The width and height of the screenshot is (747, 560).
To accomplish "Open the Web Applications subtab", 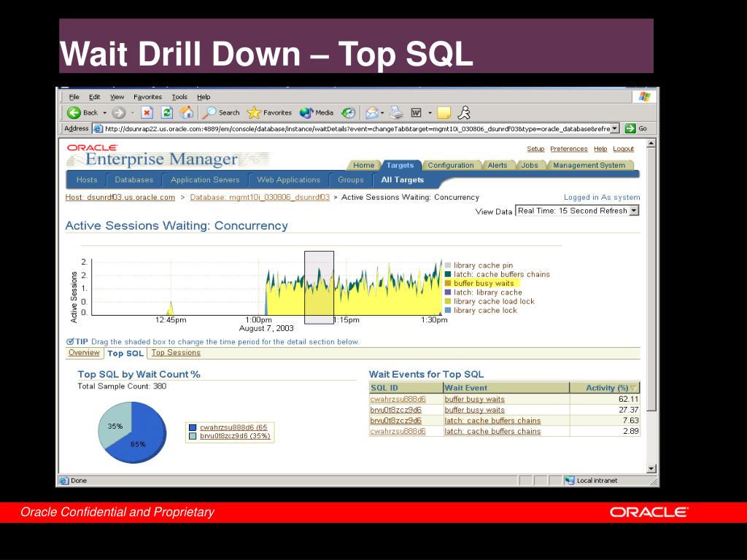I will (288, 179).
